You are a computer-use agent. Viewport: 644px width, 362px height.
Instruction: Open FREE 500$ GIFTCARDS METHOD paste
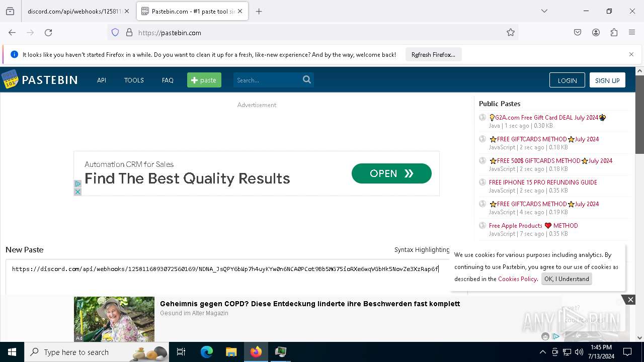[551, 161]
